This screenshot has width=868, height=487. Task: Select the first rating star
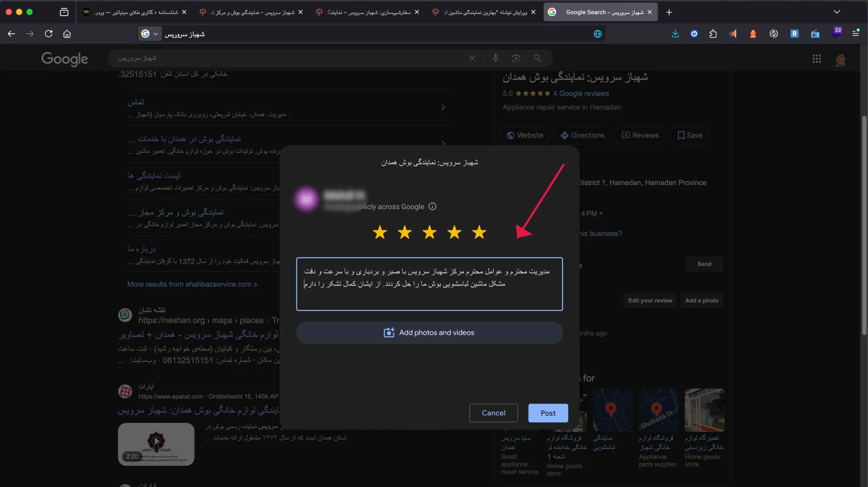[x=380, y=232]
